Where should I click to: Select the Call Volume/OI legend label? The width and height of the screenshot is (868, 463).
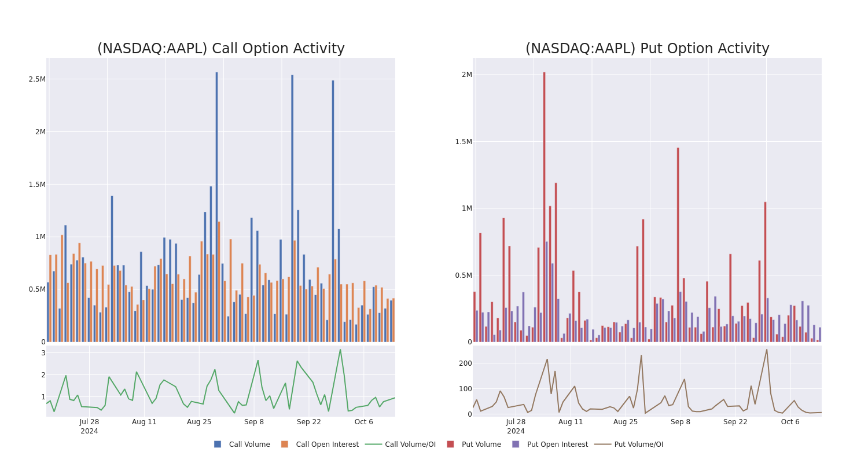tap(410, 444)
